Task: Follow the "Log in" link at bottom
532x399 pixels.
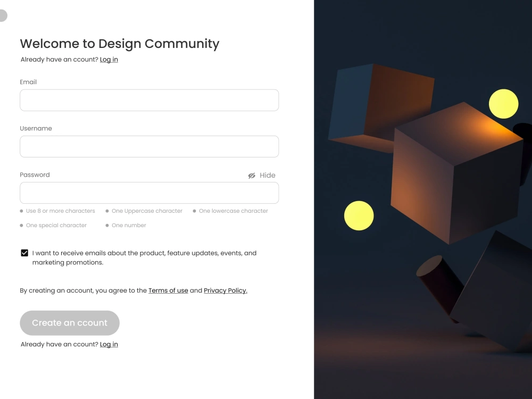Action: point(109,344)
